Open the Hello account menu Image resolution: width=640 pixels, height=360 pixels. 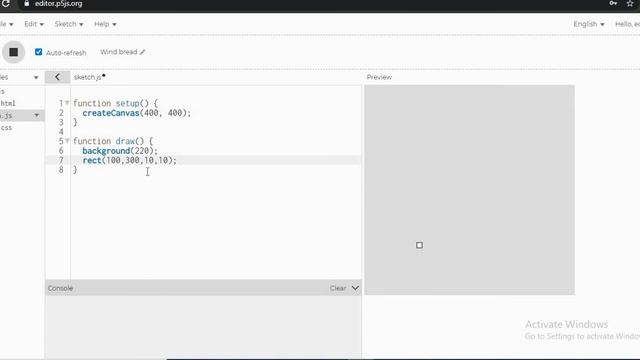click(627, 24)
